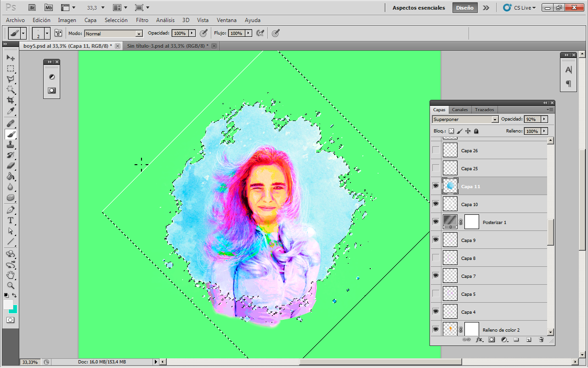Select Capa 9 layer thumbnail

450,240
